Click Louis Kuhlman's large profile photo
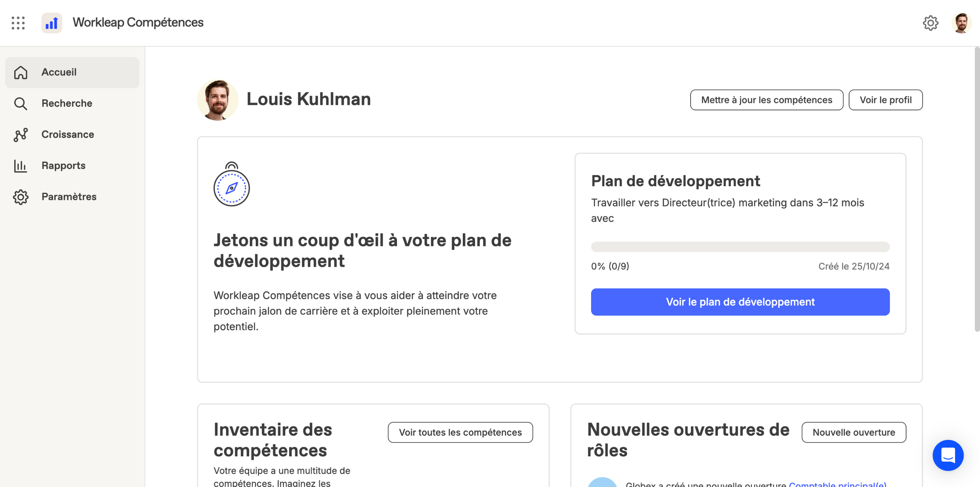980x487 pixels. pyautogui.click(x=217, y=100)
